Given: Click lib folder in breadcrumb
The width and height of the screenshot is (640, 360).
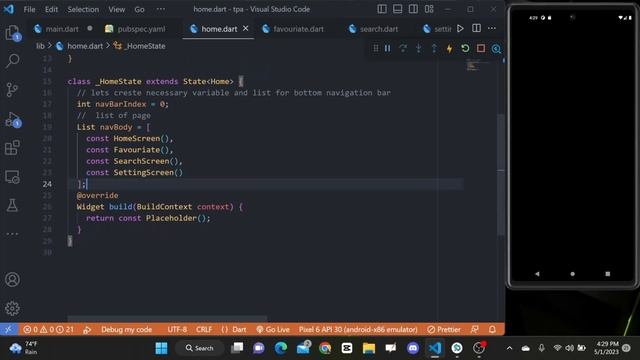Looking at the screenshot, I should [40, 46].
